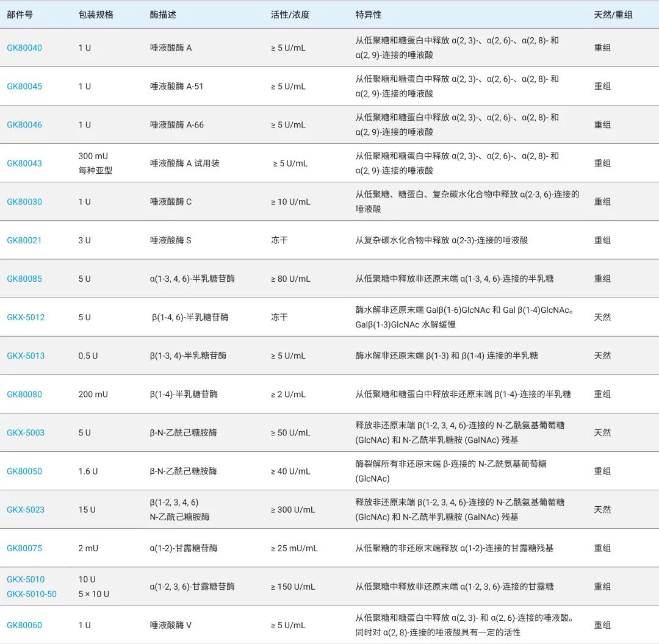Select the 唾液酸酶 A 试用装 cell
The image size is (659, 644).
point(184,163)
